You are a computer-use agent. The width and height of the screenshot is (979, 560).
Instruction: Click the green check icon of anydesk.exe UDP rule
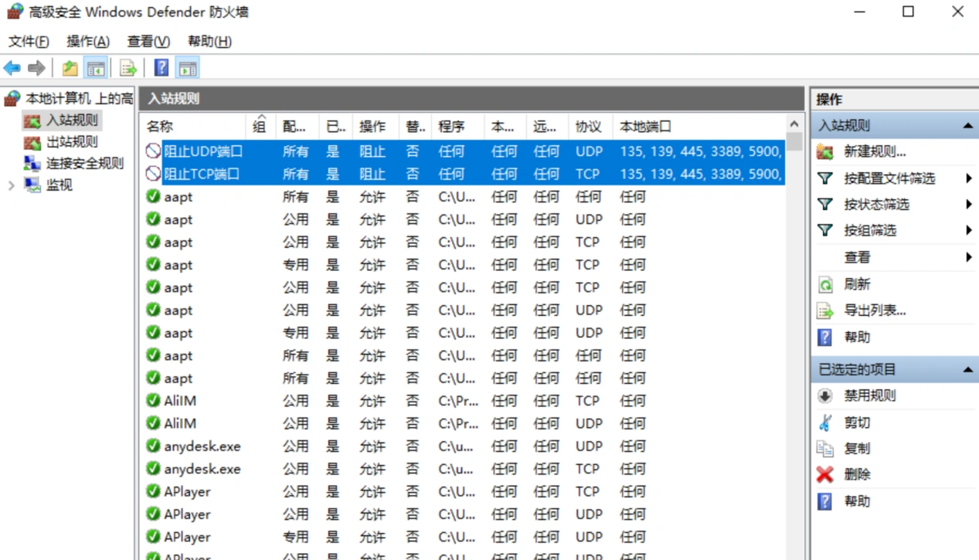153,446
